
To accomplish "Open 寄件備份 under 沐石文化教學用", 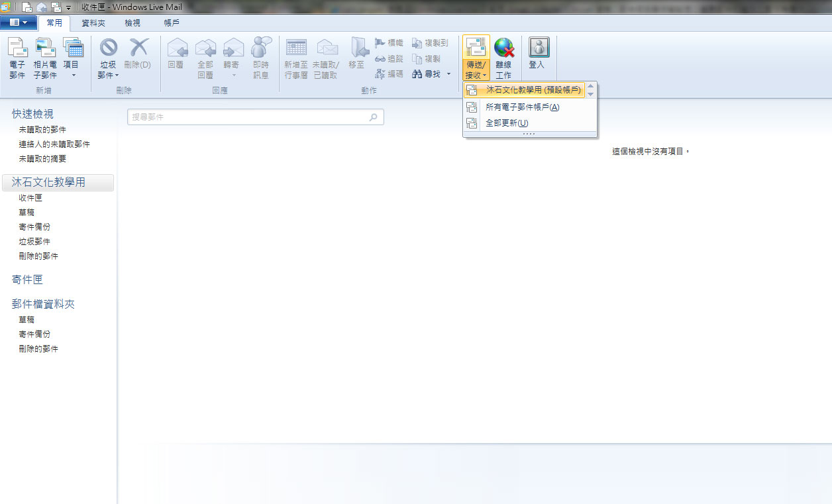I will click(x=34, y=227).
